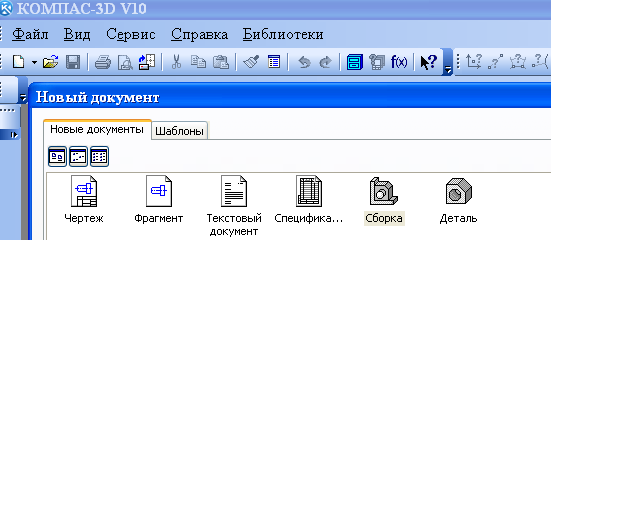Click the Print icon in toolbar

coord(102,62)
